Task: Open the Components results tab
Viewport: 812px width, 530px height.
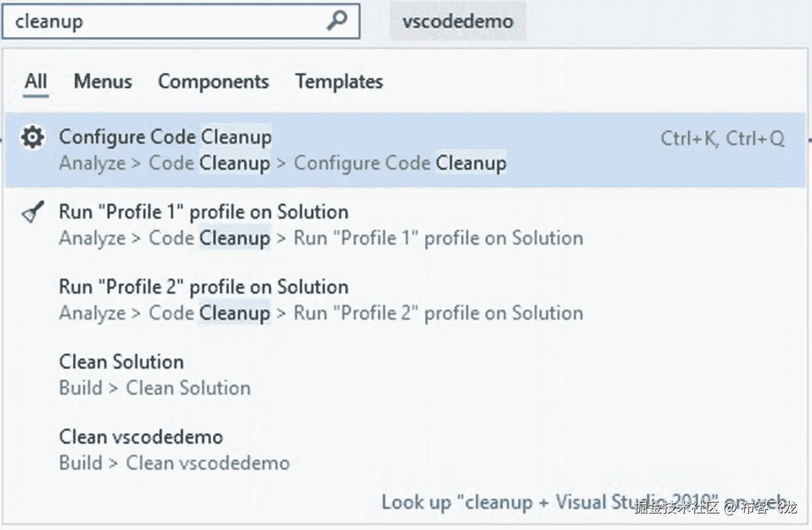Action: [x=214, y=81]
